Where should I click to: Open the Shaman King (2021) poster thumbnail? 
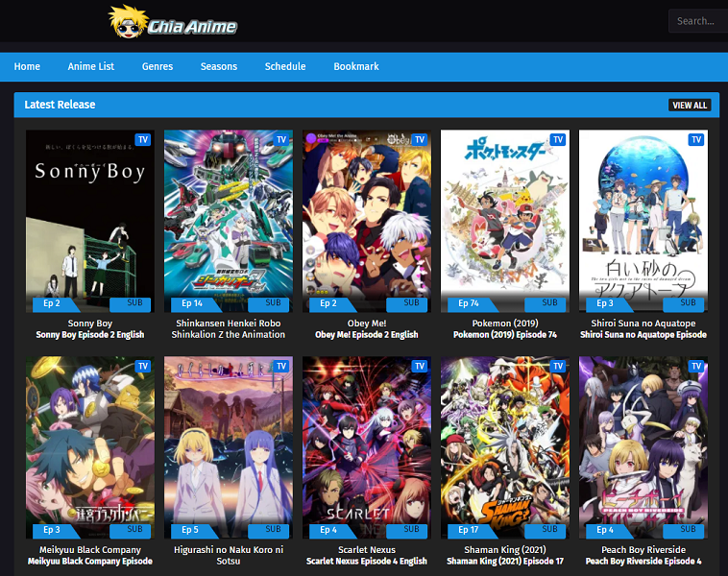(x=505, y=447)
